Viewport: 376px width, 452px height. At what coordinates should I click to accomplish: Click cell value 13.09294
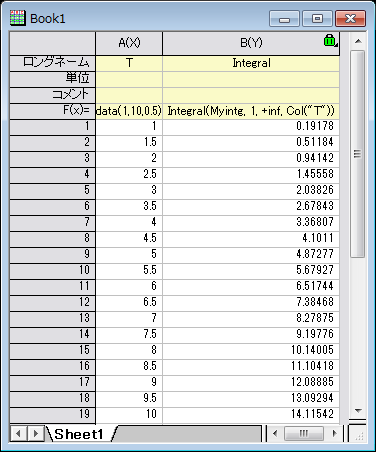pos(251,399)
